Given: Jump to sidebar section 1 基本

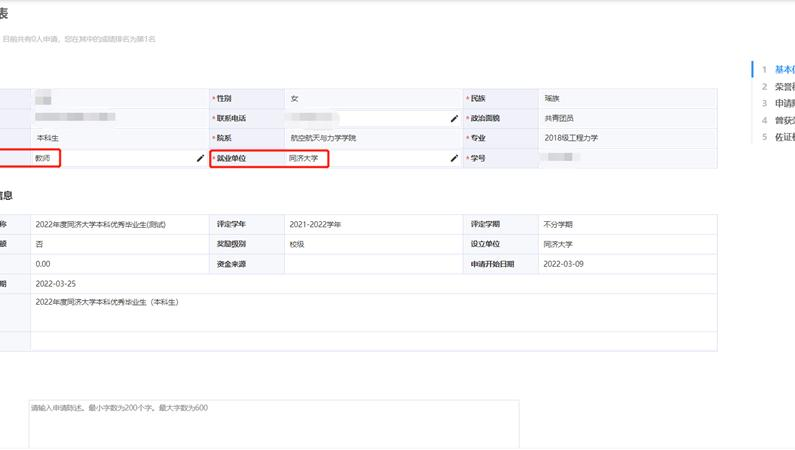Looking at the screenshot, I should [777, 69].
